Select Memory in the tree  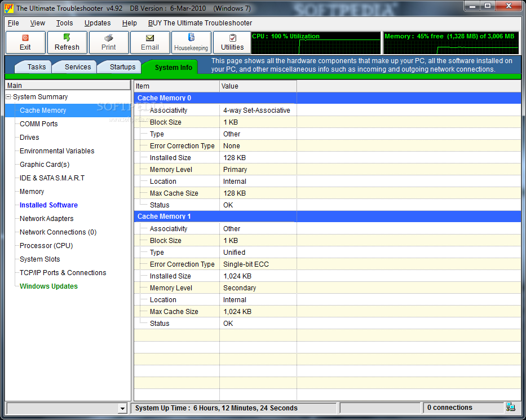pyautogui.click(x=32, y=192)
